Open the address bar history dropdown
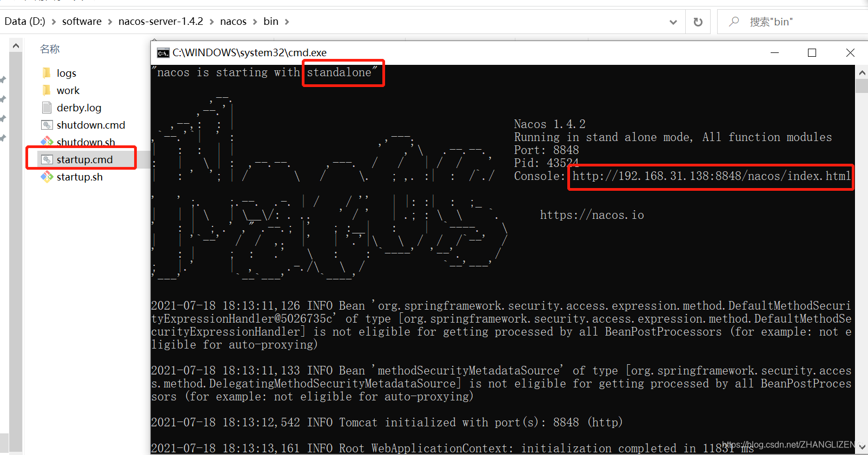 click(x=673, y=22)
